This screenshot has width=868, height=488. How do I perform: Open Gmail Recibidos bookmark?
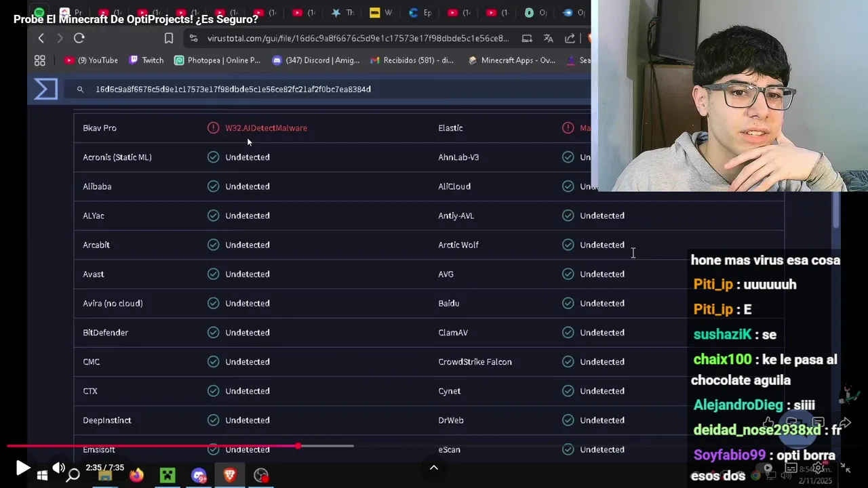[412, 60]
